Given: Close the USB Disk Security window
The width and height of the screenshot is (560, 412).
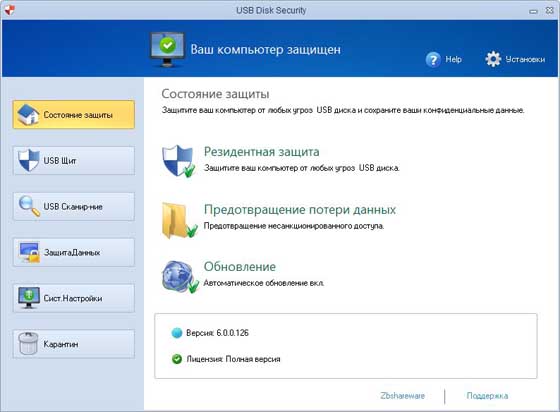Looking at the screenshot, I should point(549,10).
